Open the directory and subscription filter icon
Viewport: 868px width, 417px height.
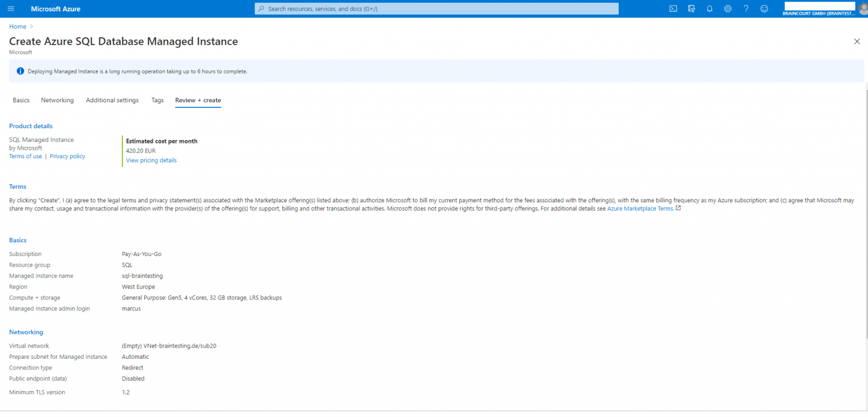(691, 8)
